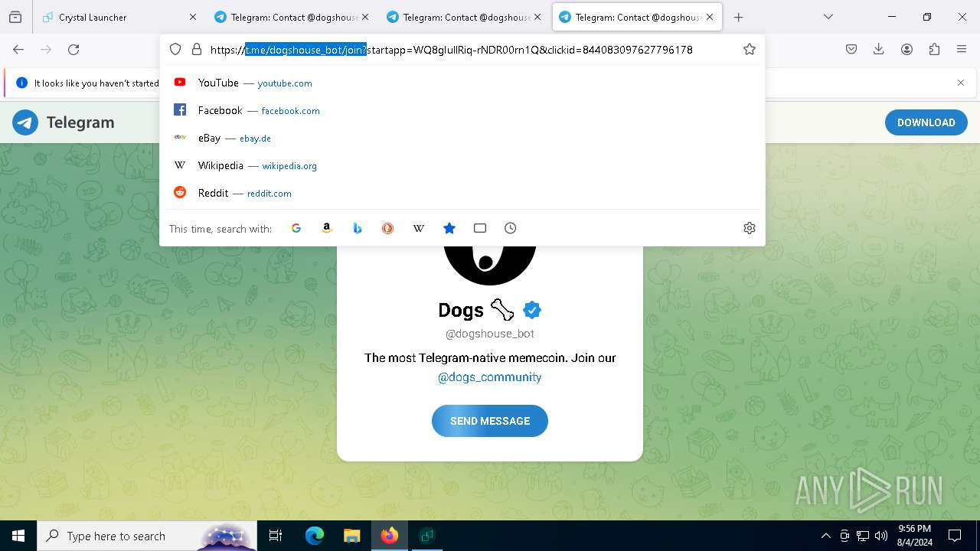Select the Reddit suggestion

(x=462, y=193)
